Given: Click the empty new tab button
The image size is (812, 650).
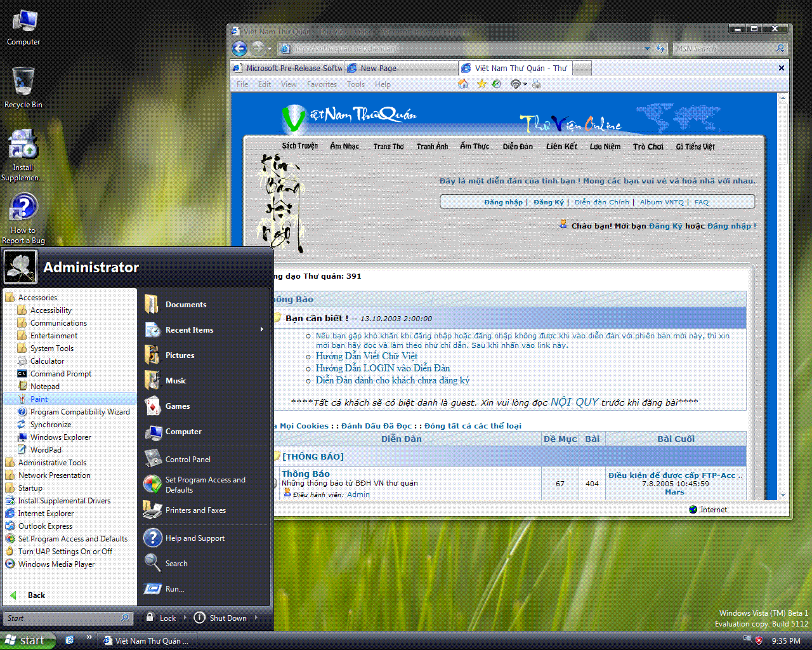Looking at the screenshot, I should [582, 68].
